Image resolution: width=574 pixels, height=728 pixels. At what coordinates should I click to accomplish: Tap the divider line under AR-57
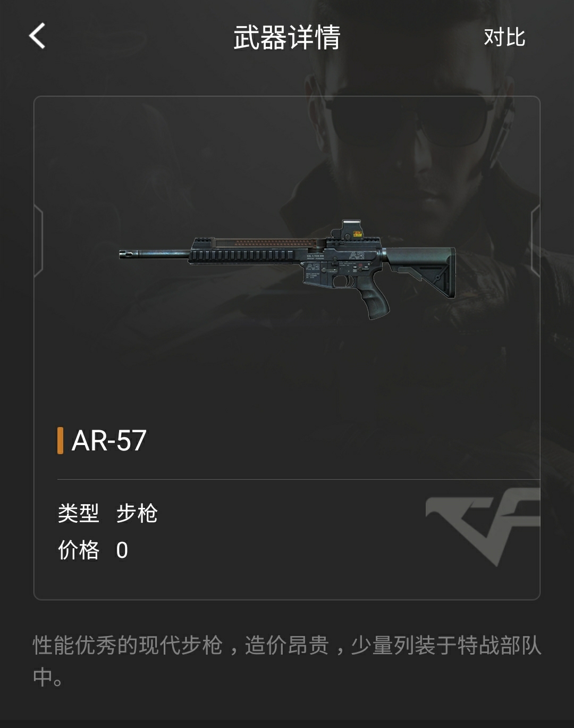[x=299, y=479]
